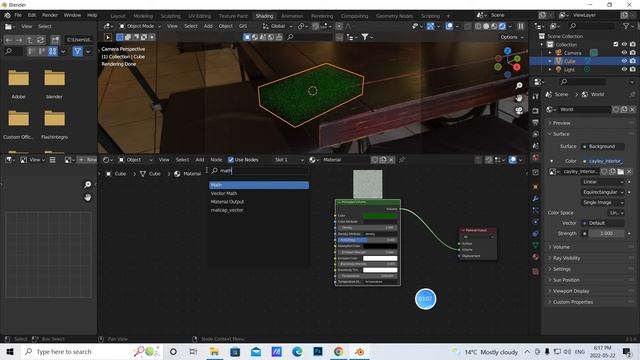Viewport: 640px width, 360px height.
Task: Click New image button in image editor
Action: point(87,160)
